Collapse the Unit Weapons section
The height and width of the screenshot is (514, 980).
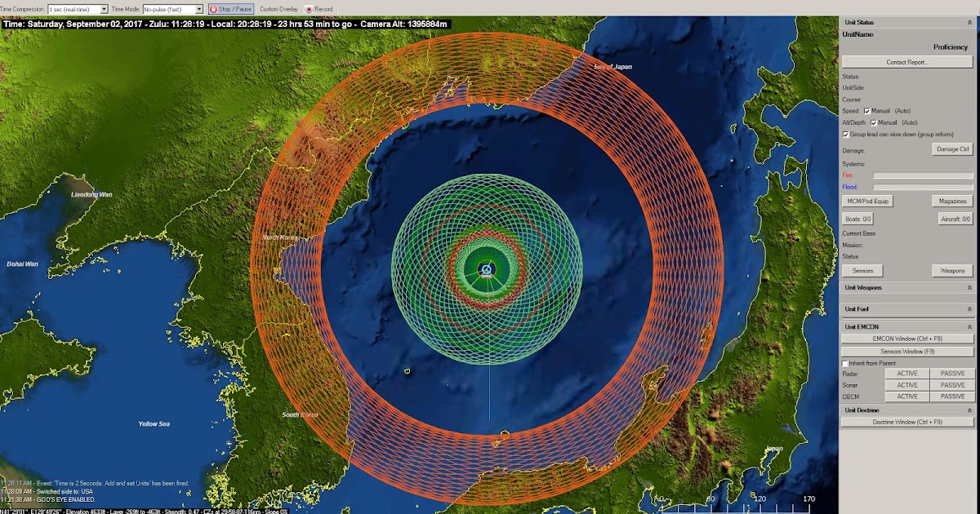tap(969, 287)
